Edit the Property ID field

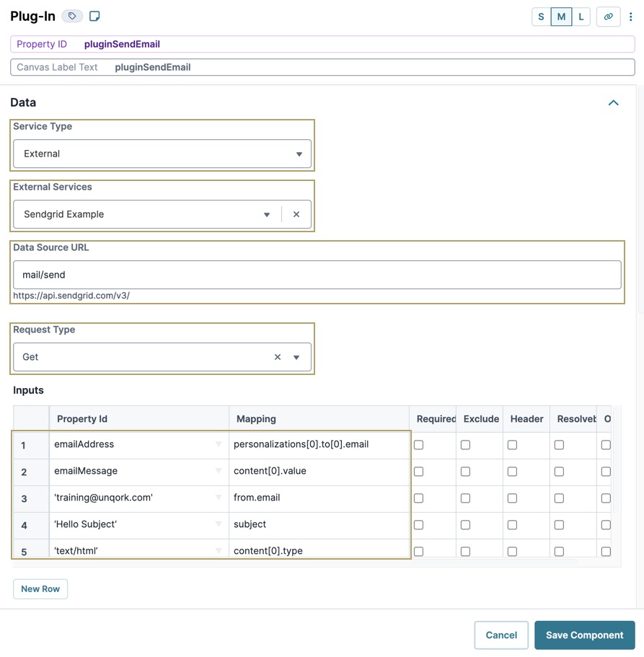coord(322,44)
